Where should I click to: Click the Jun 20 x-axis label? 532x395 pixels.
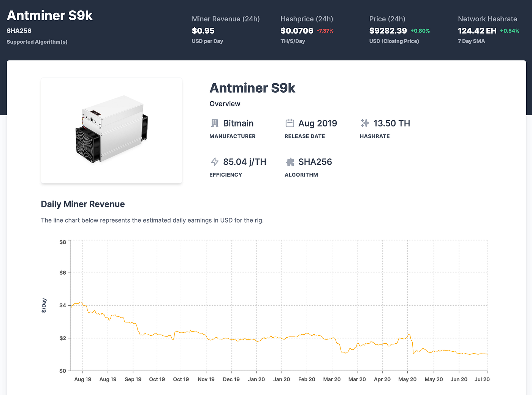click(x=459, y=379)
